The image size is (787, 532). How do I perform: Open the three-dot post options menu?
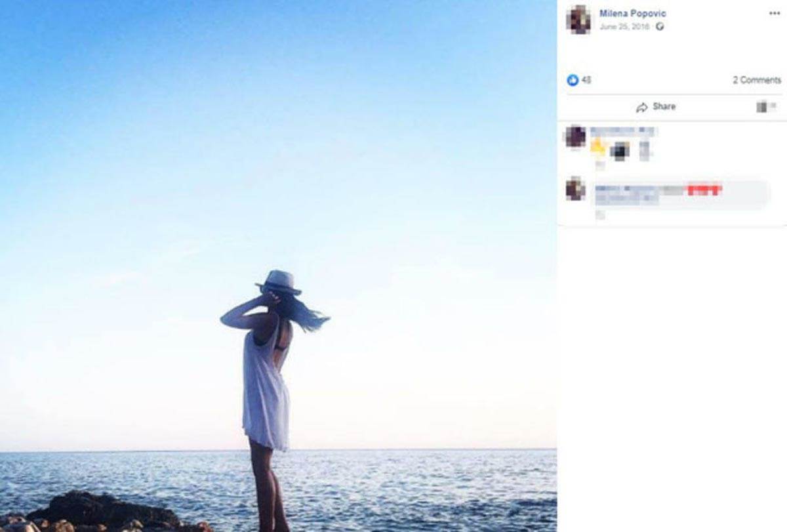pos(775,14)
